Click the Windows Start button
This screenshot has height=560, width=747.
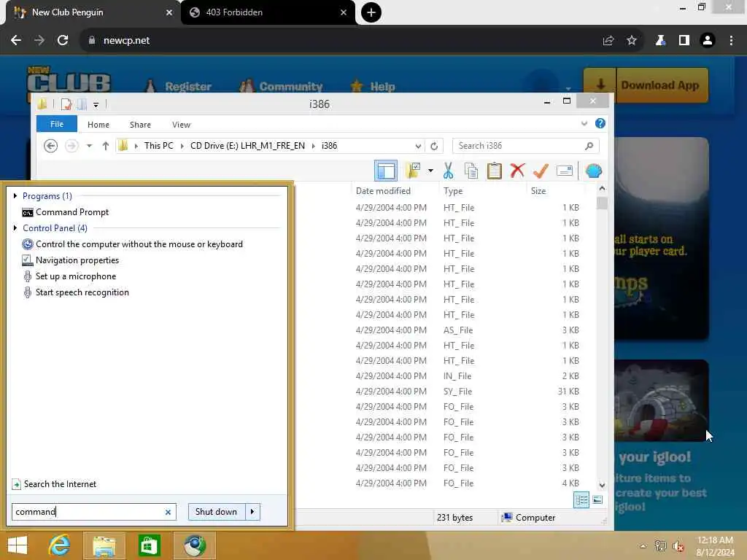click(18, 545)
